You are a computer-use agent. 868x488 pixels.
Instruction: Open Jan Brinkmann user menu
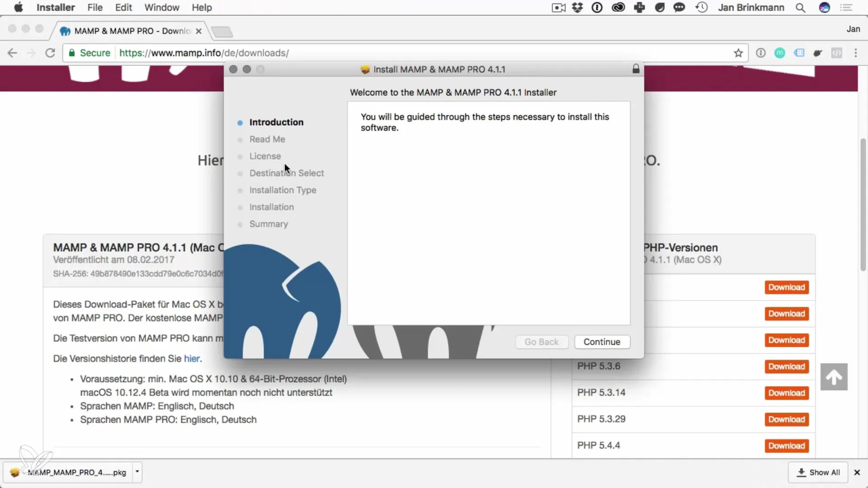751,7
